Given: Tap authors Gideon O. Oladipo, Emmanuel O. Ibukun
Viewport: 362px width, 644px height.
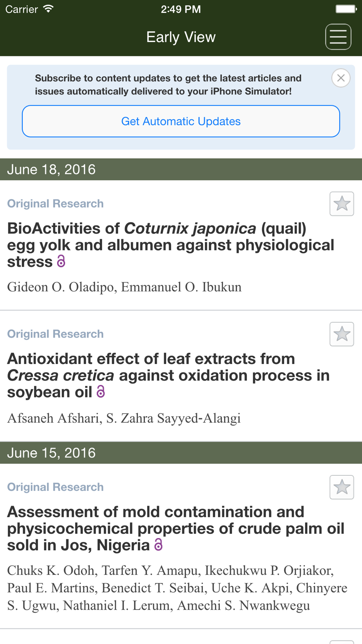Looking at the screenshot, I should tap(124, 287).
